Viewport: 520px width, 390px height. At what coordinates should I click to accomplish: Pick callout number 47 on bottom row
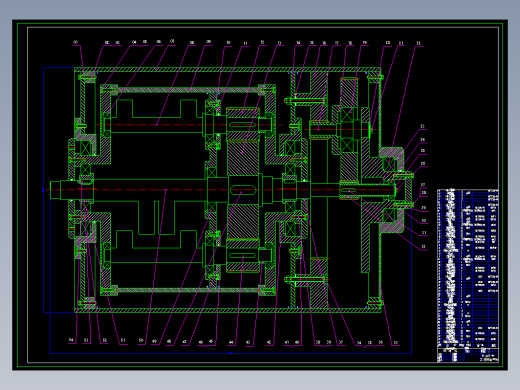[184, 342]
